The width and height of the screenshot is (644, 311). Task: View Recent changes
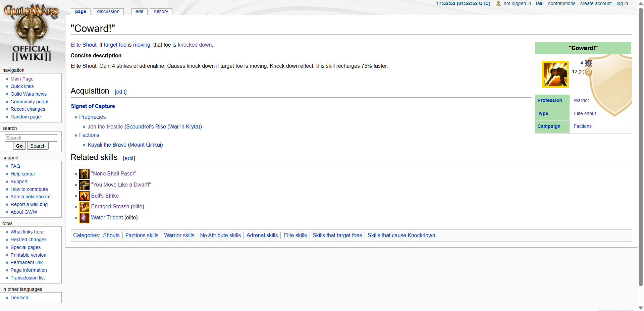[28, 109]
